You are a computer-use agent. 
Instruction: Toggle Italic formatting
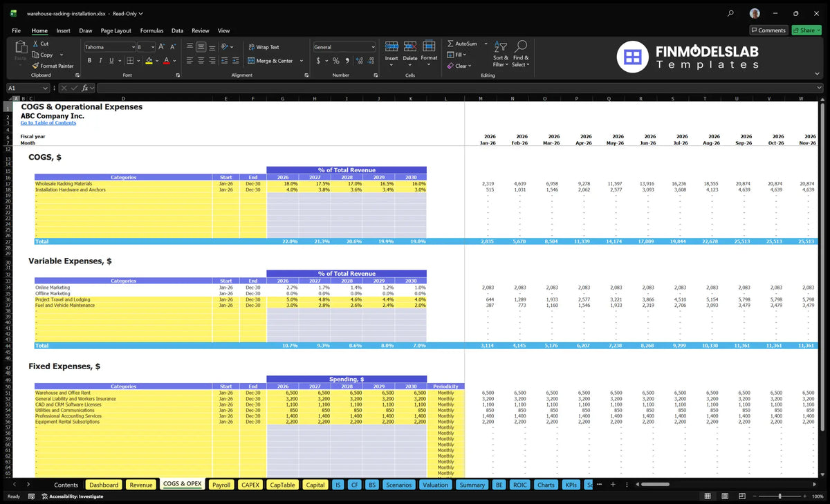coord(101,61)
